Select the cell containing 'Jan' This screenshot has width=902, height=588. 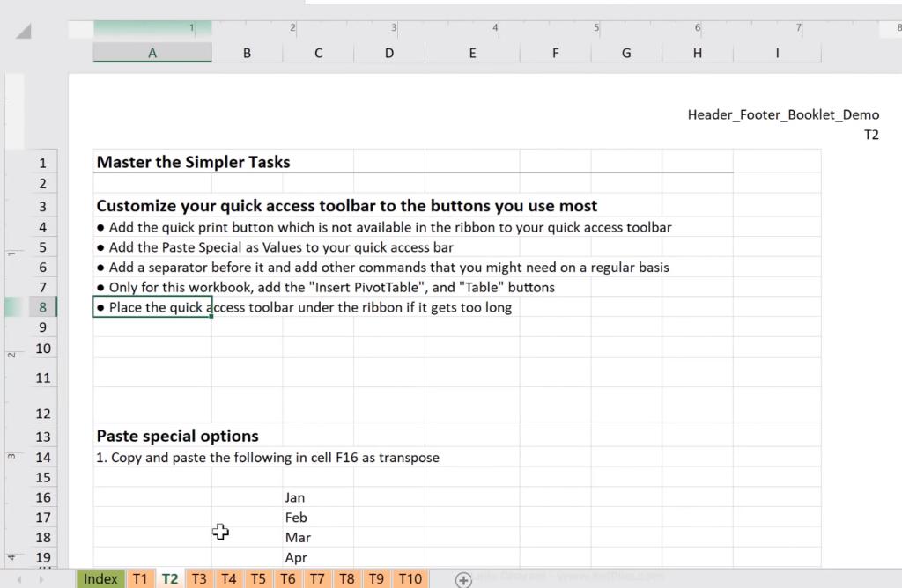[317, 496]
